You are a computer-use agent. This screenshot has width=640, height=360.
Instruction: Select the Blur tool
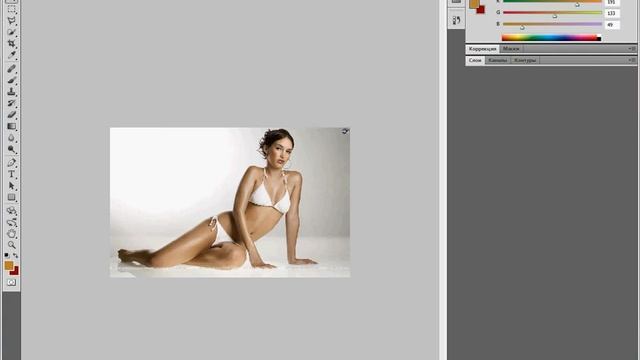pos(11,138)
